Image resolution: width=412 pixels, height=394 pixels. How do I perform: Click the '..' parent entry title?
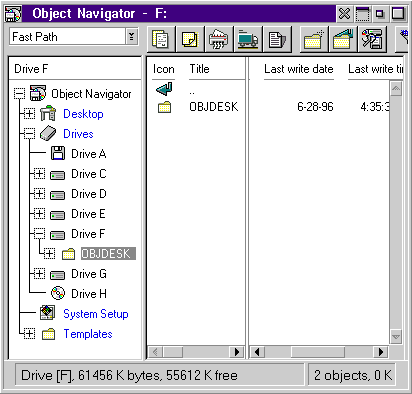tap(192, 92)
